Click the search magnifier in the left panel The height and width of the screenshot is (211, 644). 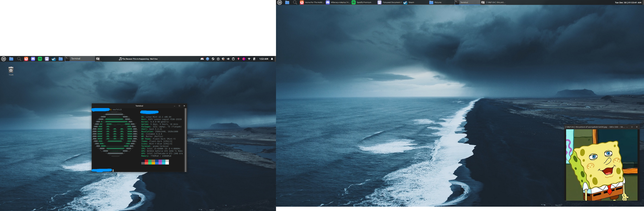click(19, 59)
